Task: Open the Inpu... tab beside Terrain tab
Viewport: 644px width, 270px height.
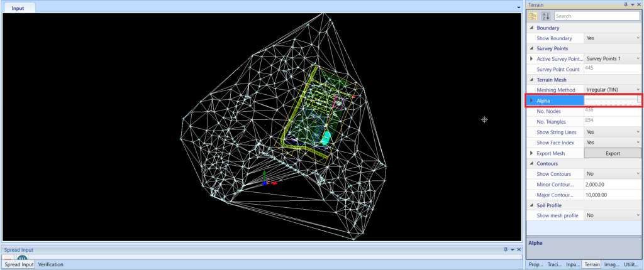Action: [572, 265]
